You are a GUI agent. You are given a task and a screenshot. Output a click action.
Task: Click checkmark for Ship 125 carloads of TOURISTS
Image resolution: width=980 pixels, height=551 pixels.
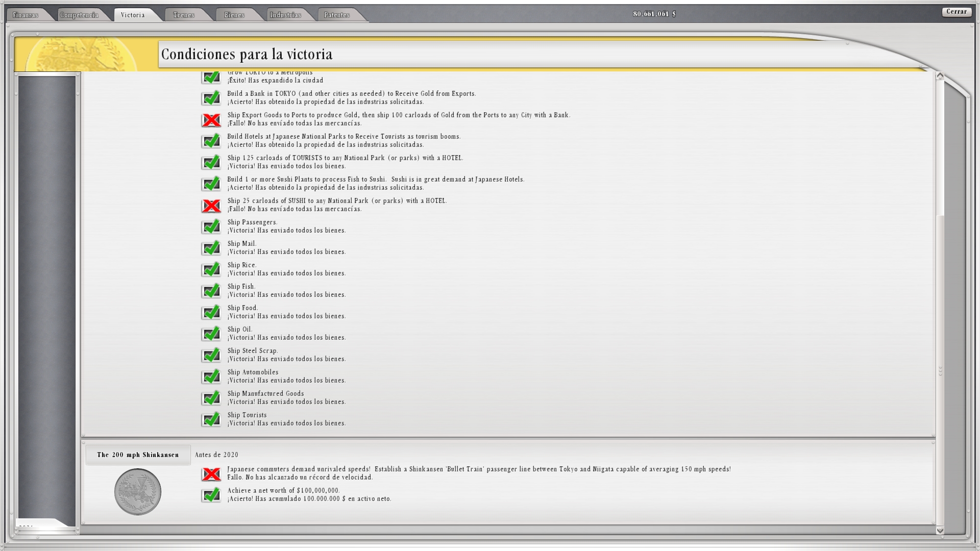[x=211, y=162]
